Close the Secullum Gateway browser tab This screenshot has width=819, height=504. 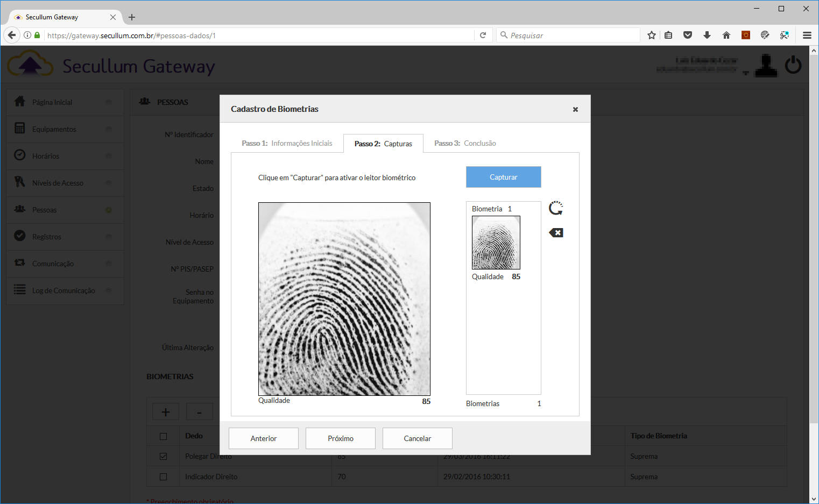pos(113,17)
